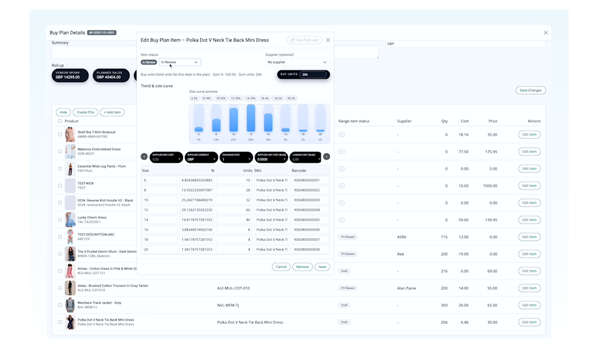The image size is (598, 364).
Task: Expand the Supplier (optional) dropdown
Action: [297, 62]
